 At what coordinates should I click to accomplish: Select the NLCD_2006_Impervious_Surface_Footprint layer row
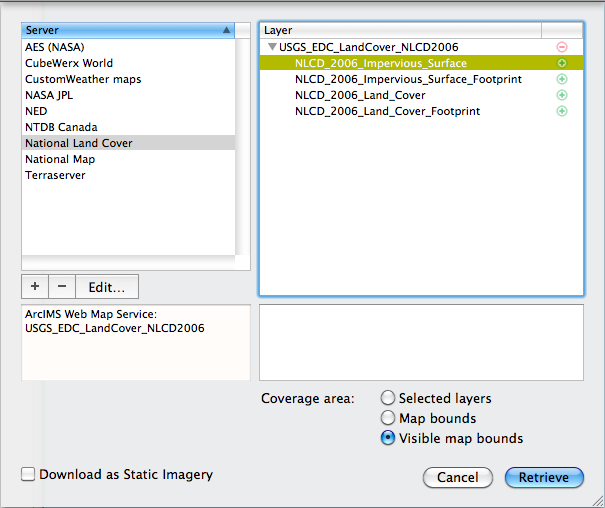click(421, 79)
